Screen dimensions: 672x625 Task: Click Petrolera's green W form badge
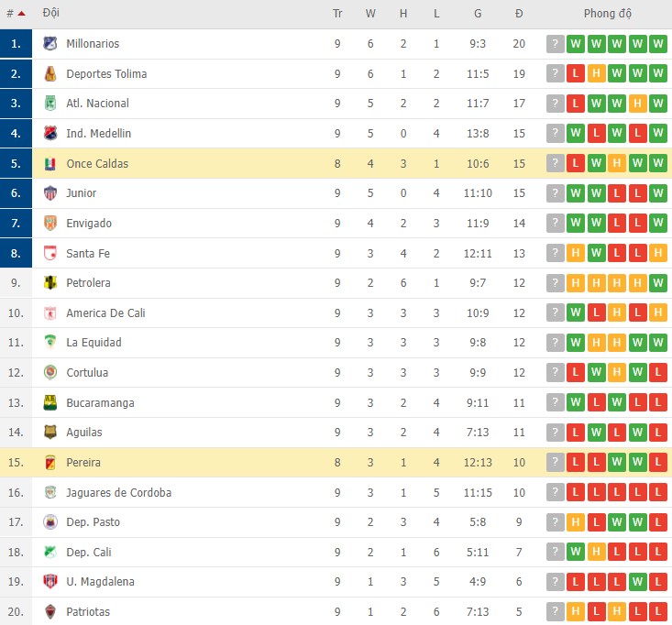[657, 283]
